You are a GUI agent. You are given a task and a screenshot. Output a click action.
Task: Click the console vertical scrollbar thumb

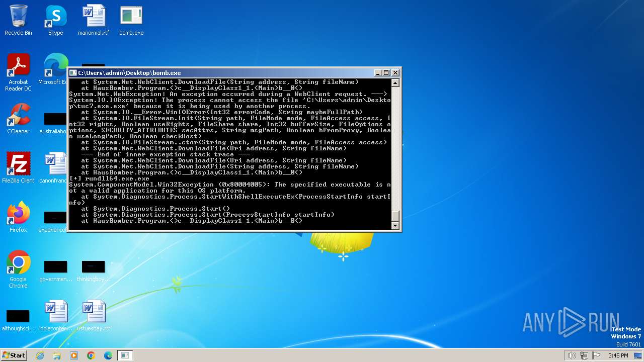tap(395, 216)
